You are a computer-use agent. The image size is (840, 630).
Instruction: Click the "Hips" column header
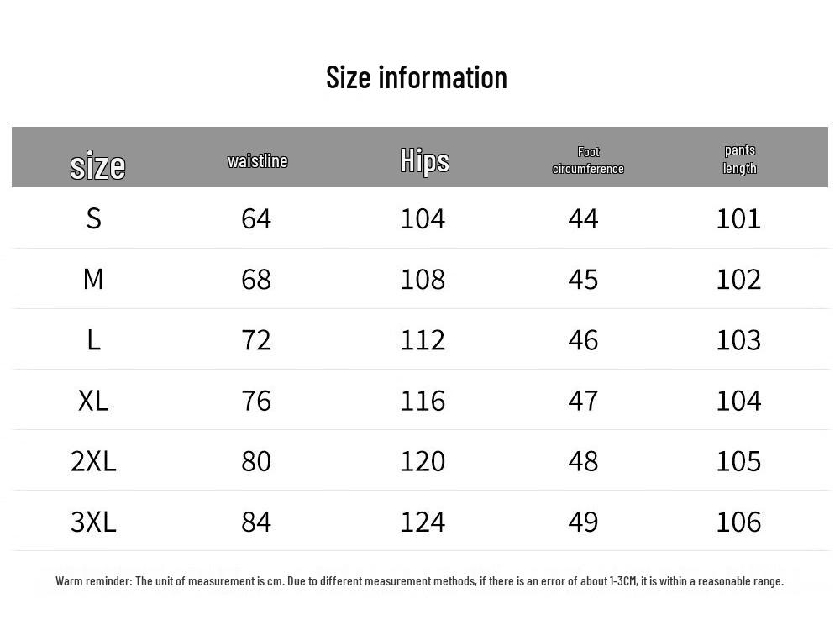coord(424,160)
